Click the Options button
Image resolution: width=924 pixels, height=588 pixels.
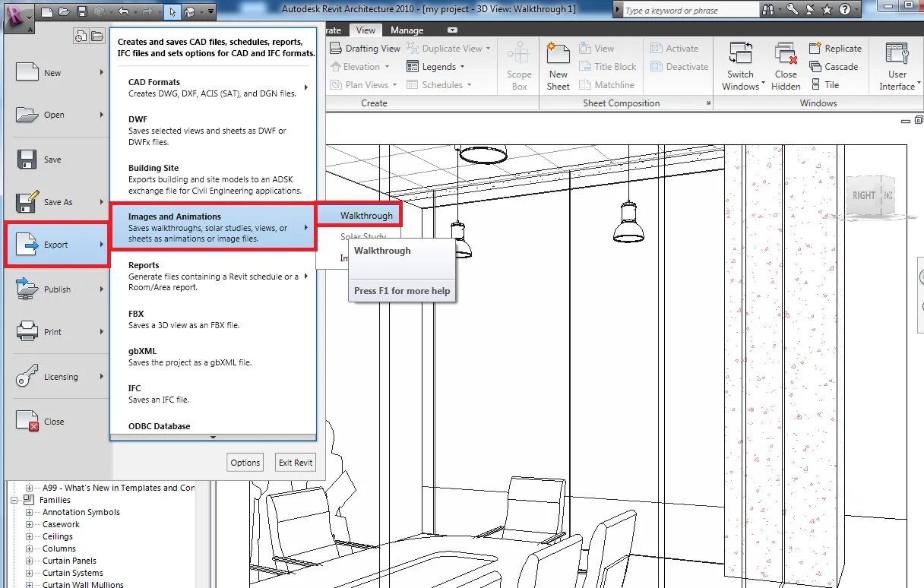pyautogui.click(x=245, y=463)
